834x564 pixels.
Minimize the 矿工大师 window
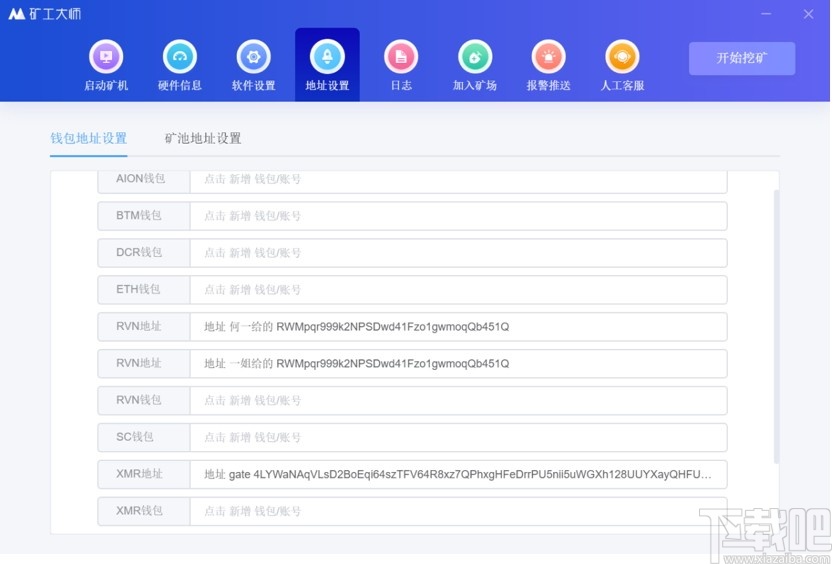766,14
